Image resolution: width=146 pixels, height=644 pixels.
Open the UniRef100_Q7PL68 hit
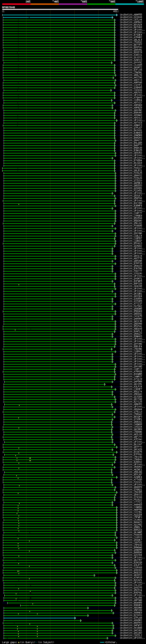(x=131, y=618)
